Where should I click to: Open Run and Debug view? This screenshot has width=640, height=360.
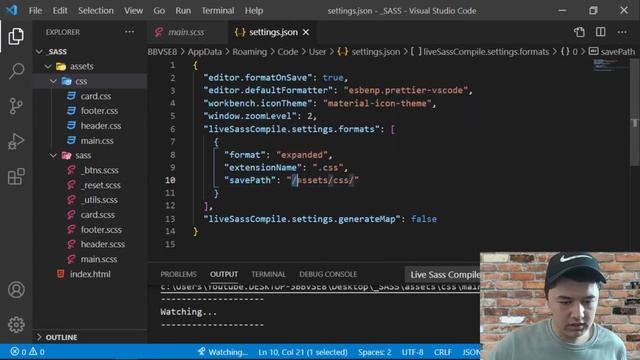(16, 141)
